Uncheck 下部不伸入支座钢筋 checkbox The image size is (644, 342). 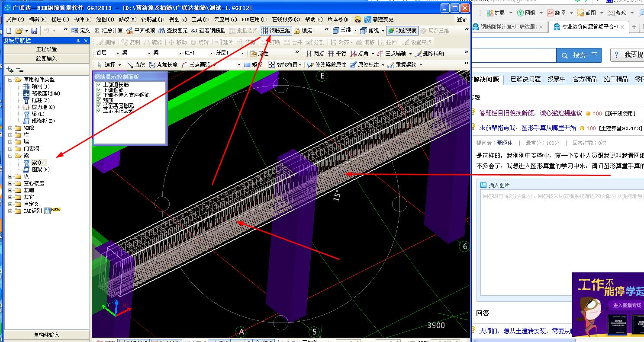(x=99, y=95)
